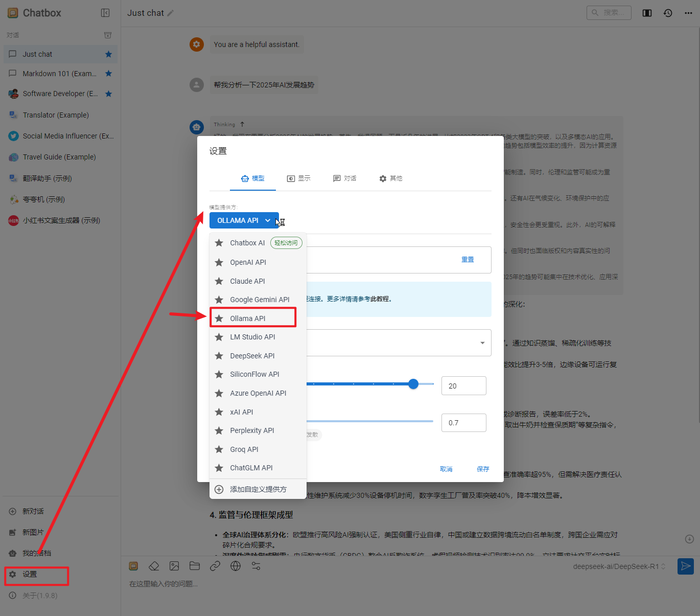This screenshot has height=616, width=700.
Task: Open 小红书文案生成器 conversation
Action: coord(60,220)
